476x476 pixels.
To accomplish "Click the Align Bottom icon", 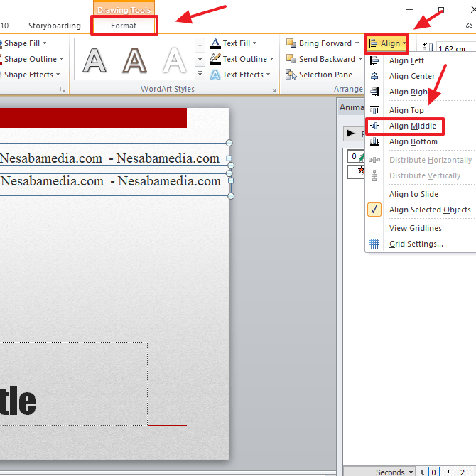I will [374, 141].
